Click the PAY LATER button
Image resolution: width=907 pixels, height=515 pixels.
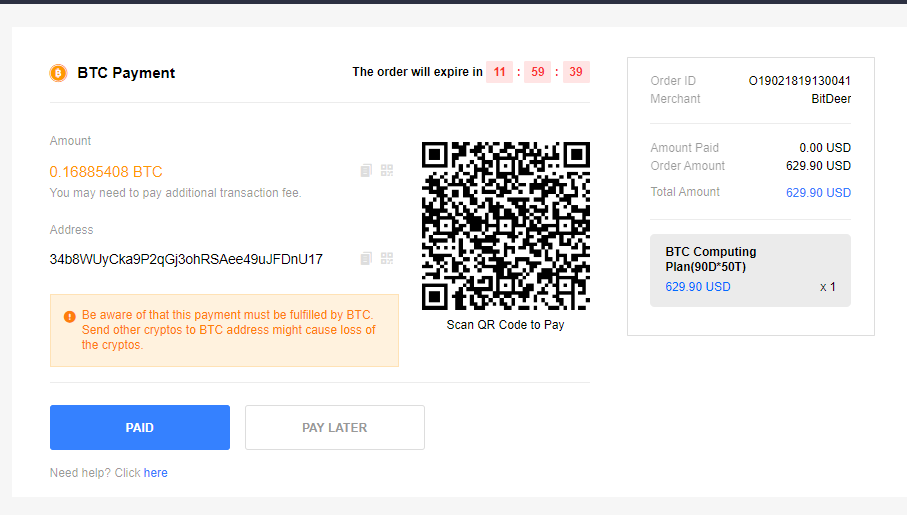click(x=335, y=428)
